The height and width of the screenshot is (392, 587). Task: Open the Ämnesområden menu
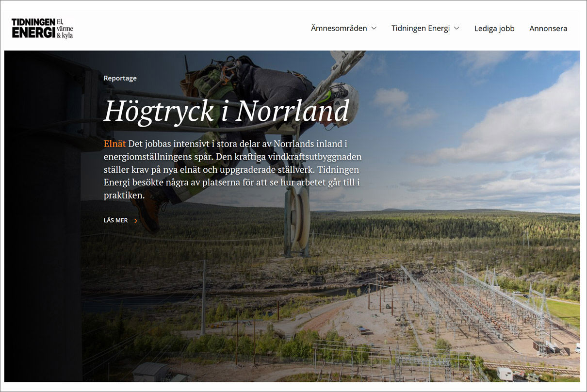point(339,28)
